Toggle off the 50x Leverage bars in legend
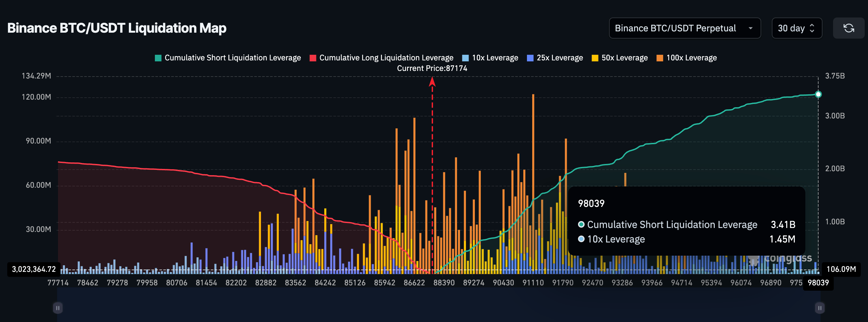The width and height of the screenshot is (868, 322). click(x=619, y=57)
